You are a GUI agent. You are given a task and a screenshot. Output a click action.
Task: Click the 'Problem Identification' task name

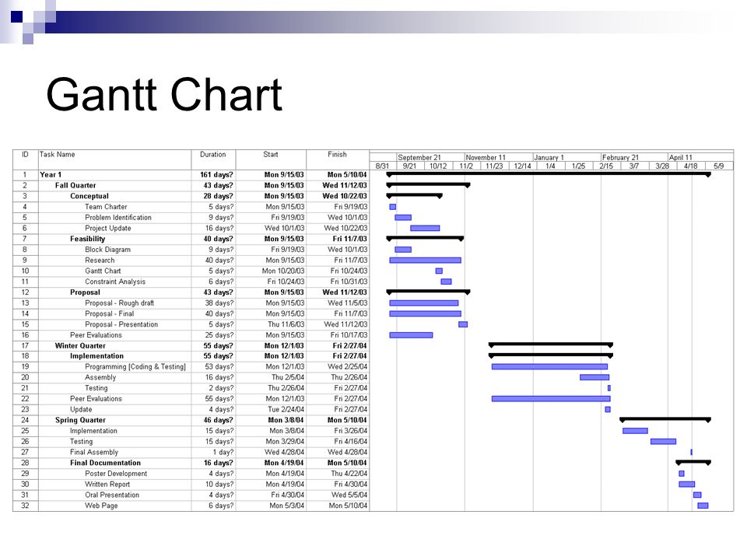[118, 218]
